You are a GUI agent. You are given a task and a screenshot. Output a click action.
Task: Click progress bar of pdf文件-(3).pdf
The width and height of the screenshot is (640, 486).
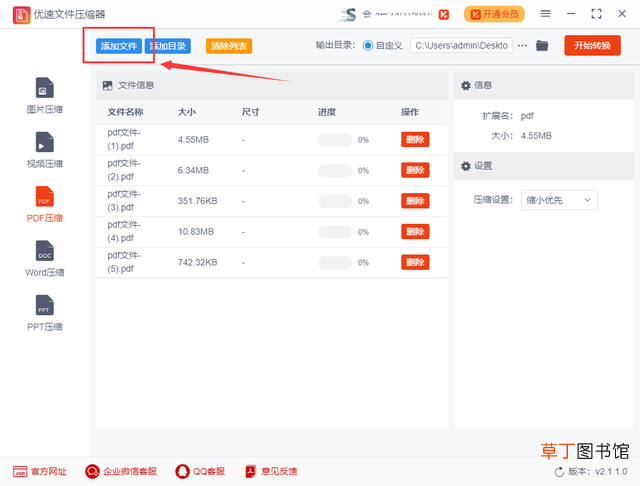click(335, 201)
